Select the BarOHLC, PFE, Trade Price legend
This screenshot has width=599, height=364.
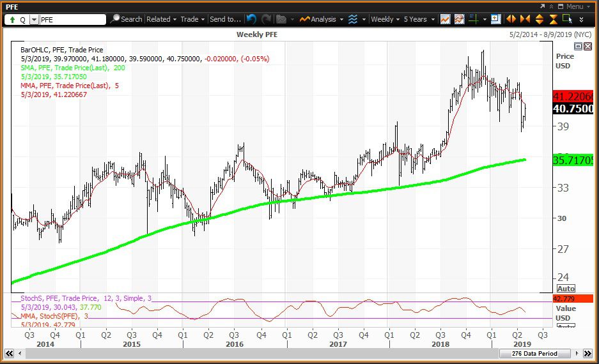pyautogui.click(x=61, y=50)
